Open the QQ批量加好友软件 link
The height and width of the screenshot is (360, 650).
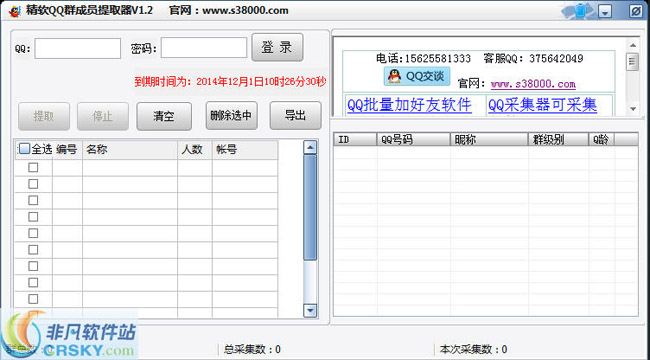(409, 105)
